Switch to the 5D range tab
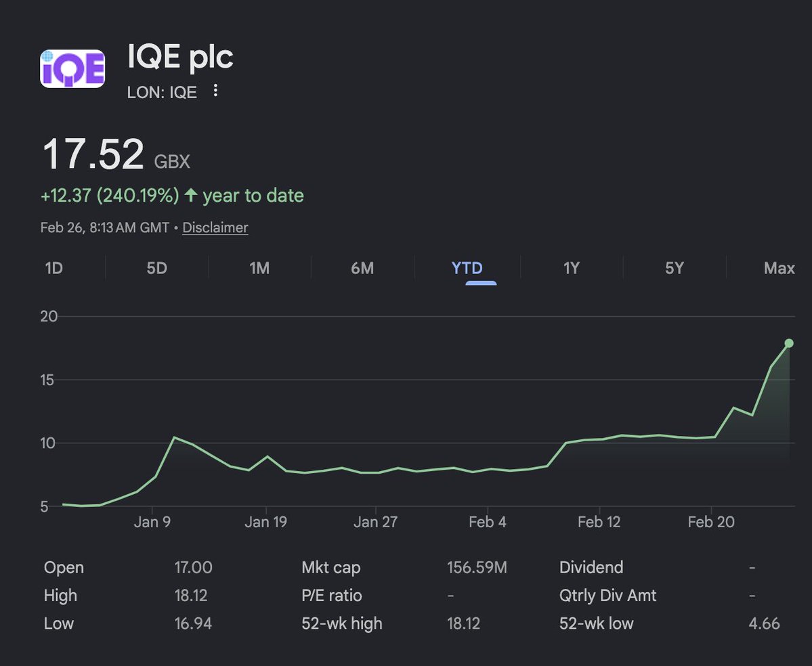Screen dimensions: 812x666 [x=156, y=268]
